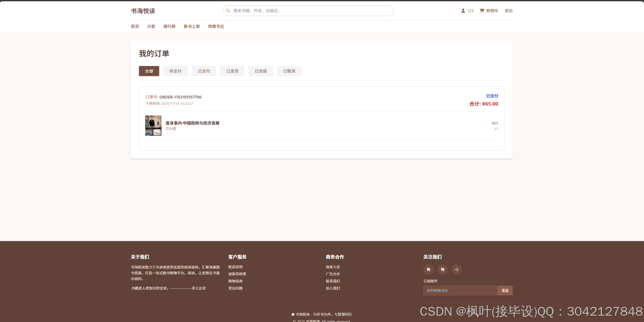Viewport: 644px width, 322px height.
Task: Click the book cover thumbnail in the order
Action: [x=153, y=126]
